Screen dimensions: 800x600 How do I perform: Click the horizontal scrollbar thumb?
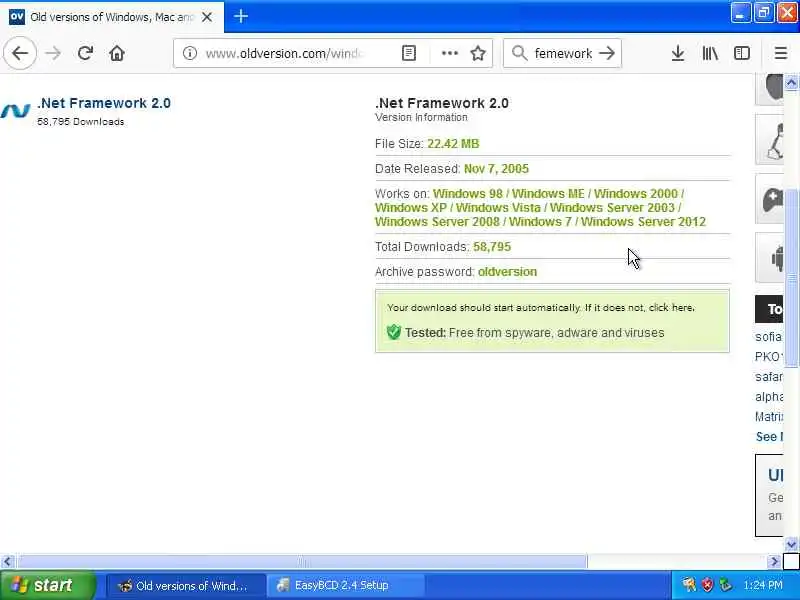[302, 562]
